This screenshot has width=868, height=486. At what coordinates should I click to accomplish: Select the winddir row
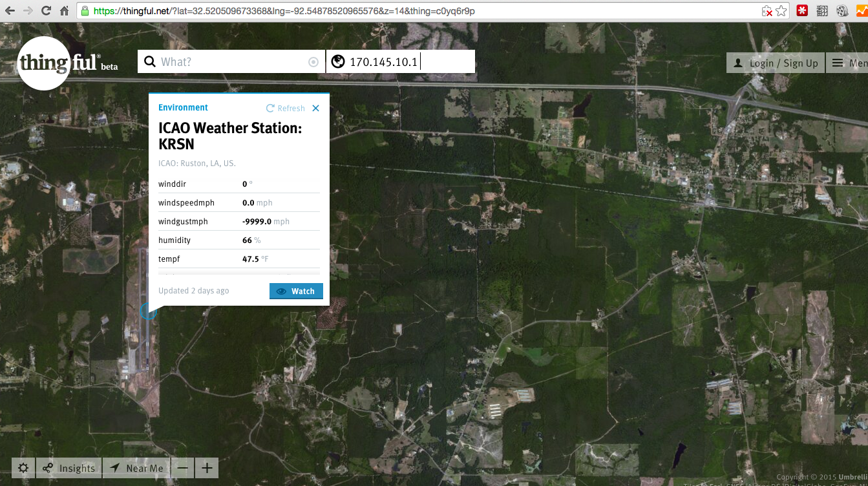pos(239,184)
